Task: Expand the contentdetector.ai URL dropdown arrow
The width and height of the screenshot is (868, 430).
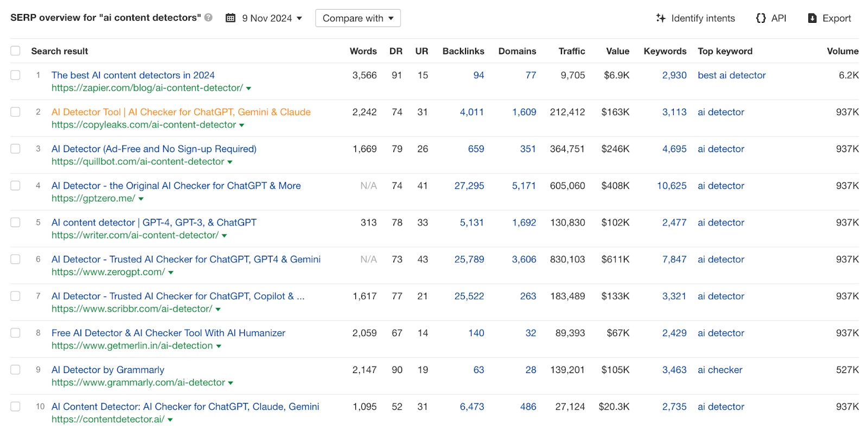Action: click(170, 420)
